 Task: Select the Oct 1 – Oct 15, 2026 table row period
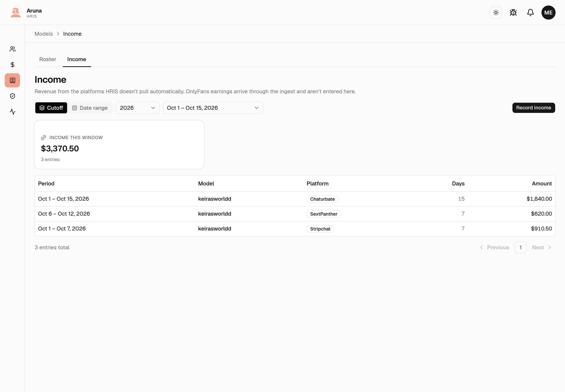coord(63,199)
